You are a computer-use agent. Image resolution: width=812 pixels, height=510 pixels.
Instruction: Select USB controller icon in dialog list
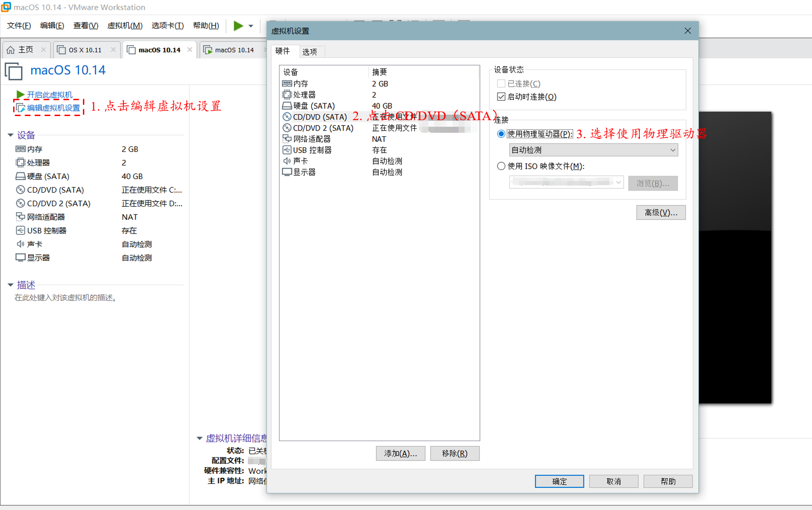(x=287, y=150)
